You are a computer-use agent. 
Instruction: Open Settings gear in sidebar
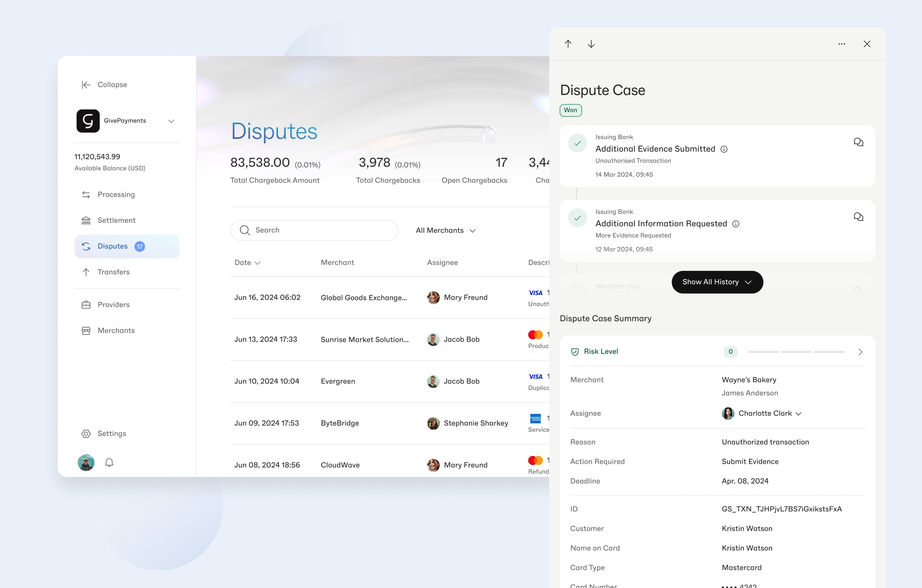tap(86, 433)
